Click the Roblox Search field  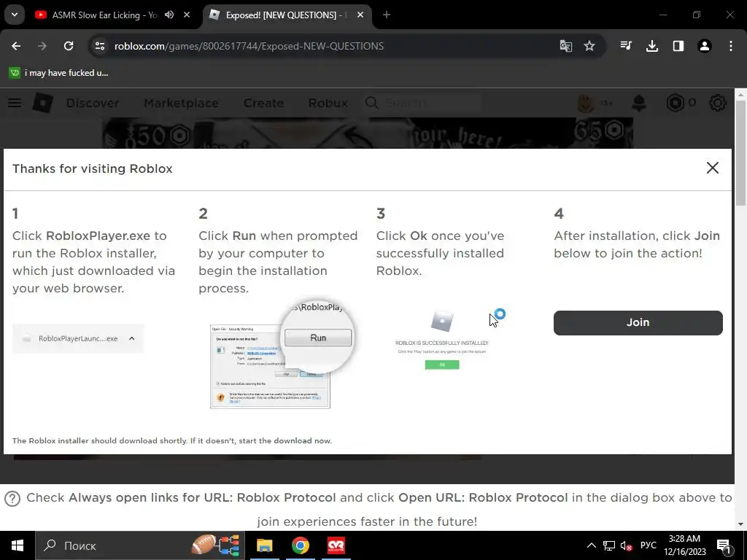tap(422, 103)
